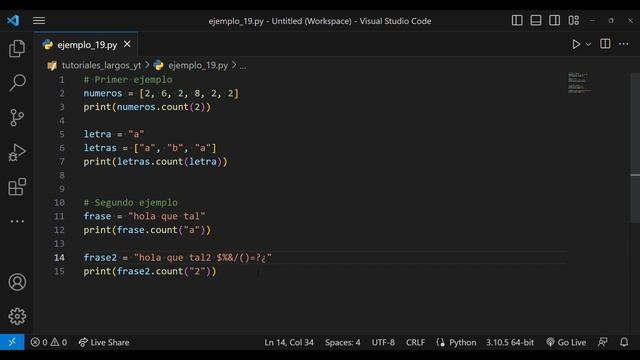Open the errors count in status bar
Image resolution: width=640 pixels, height=360 pixels.
point(39,342)
